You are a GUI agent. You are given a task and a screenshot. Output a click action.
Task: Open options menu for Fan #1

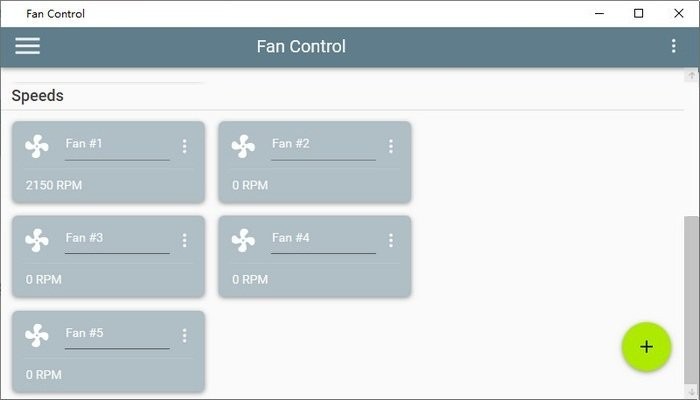[184, 147]
